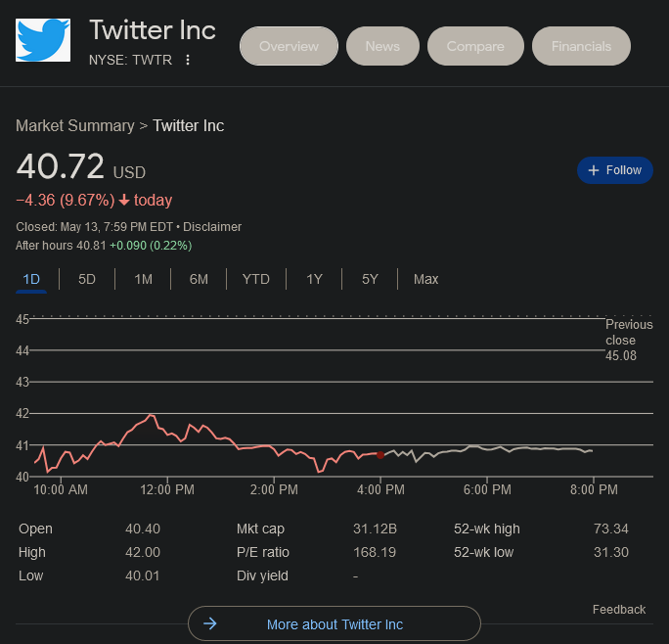This screenshot has width=669, height=644.
Task: Show the 5Y chart range
Action: click(370, 279)
